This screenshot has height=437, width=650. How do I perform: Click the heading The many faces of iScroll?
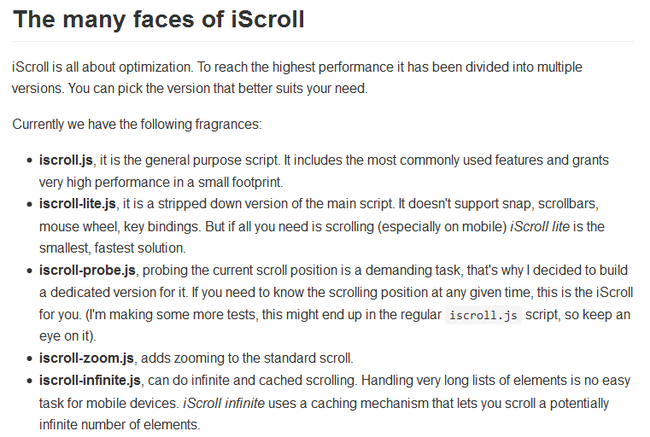(159, 19)
